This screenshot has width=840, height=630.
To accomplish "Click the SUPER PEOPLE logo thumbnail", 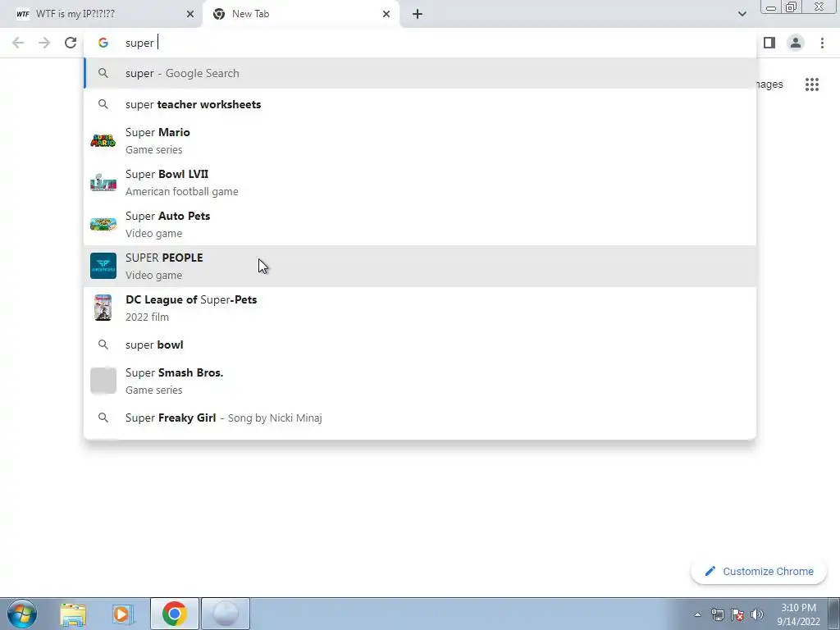I will pos(103,267).
